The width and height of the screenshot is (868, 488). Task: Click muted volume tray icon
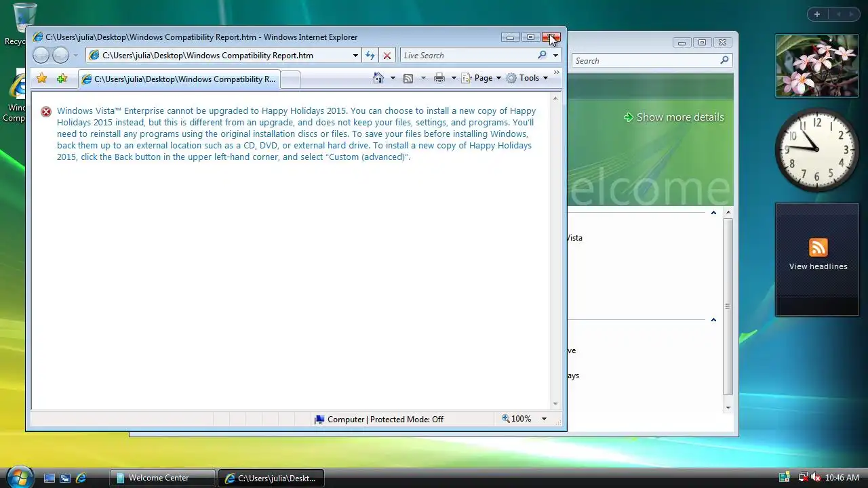816,478
